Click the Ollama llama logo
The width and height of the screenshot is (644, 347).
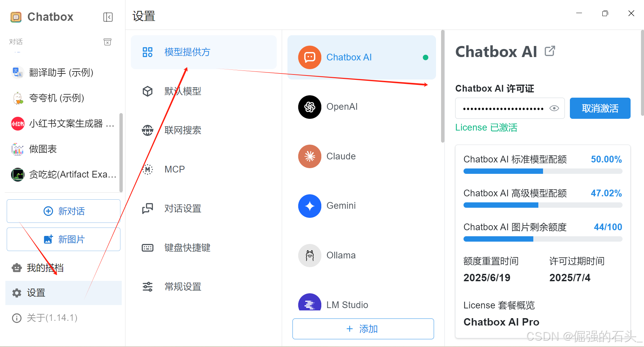coord(310,255)
